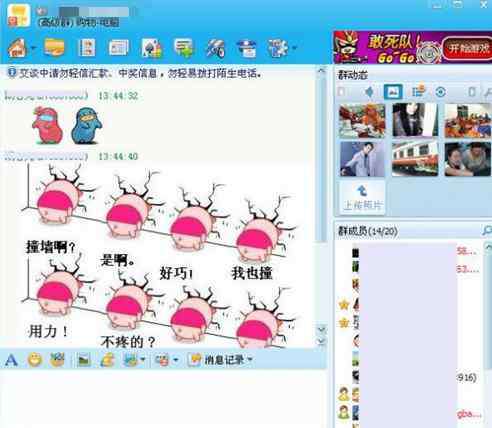Open the mushroom app icon

246,49
